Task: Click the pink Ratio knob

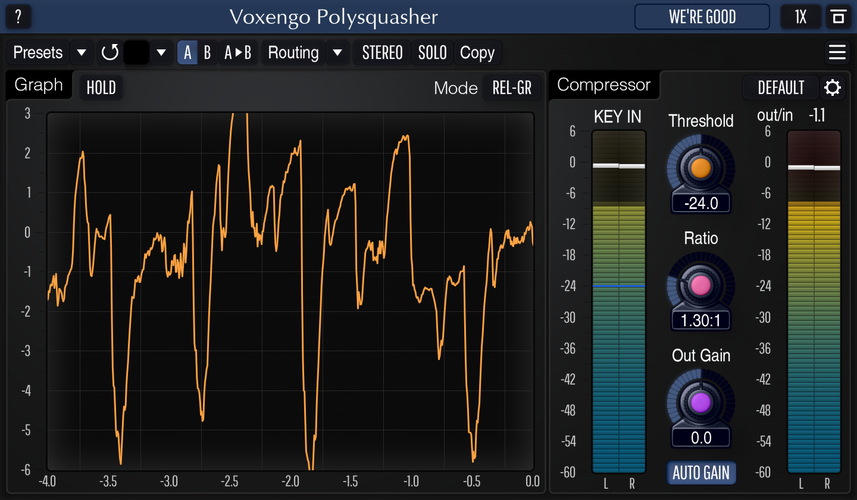Action: pyautogui.click(x=701, y=285)
